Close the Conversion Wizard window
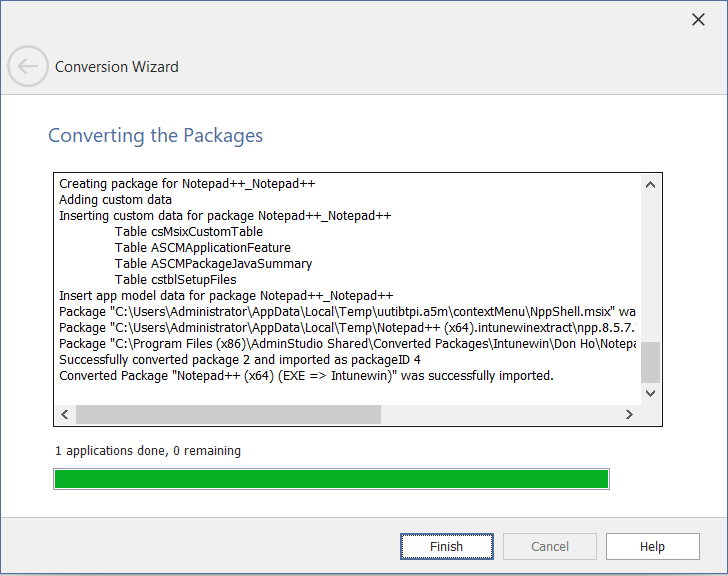The width and height of the screenshot is (728, 576). point(700,19)
